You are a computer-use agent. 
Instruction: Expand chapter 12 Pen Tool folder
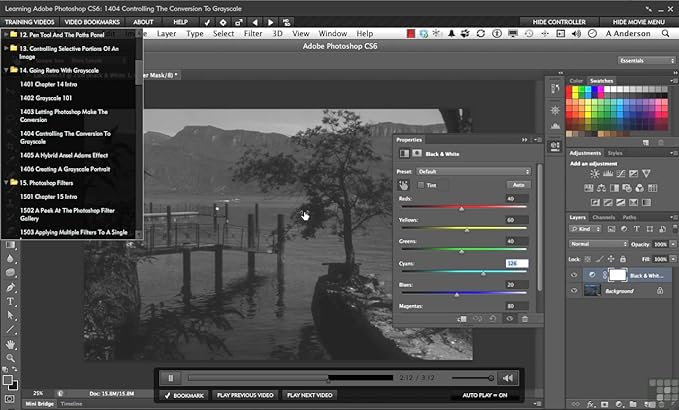pyautogui.click(x=6, y=34)
